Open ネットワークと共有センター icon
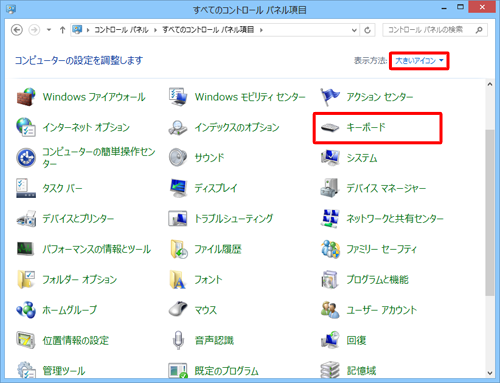This screenshot has height=383, width=500. click(x=330, y=219)
